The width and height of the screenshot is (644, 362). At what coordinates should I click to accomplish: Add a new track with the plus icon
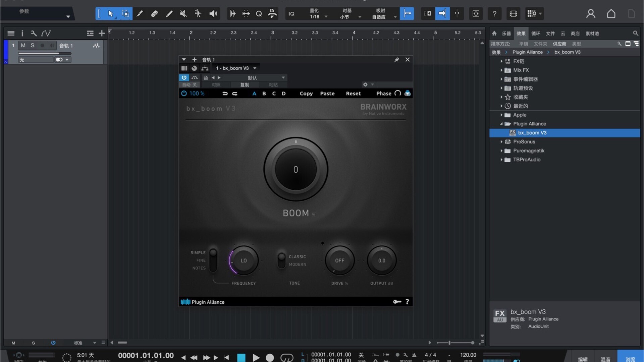coord(102,33)
